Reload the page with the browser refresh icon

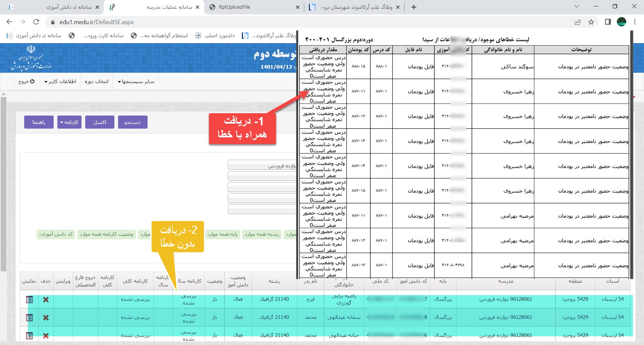click(x=36, y=22)
